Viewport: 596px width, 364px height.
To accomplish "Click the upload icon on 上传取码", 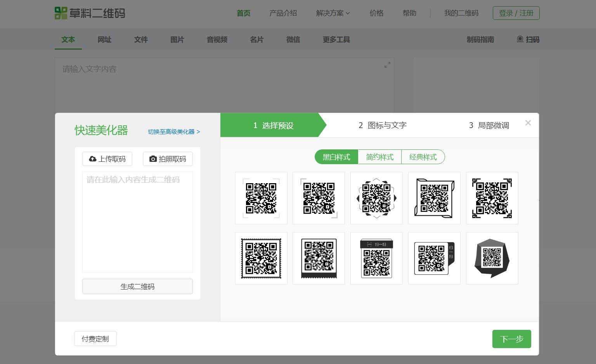I will point(92,159).
